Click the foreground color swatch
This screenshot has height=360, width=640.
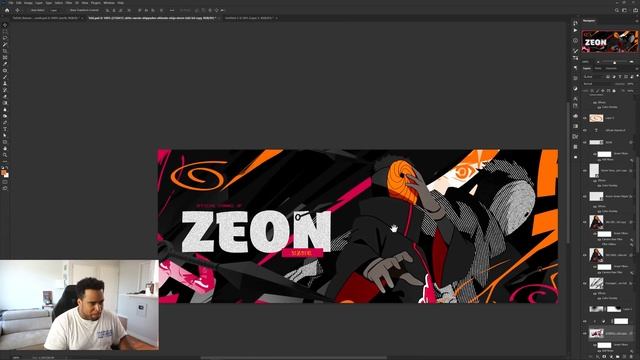click(4, 172)
